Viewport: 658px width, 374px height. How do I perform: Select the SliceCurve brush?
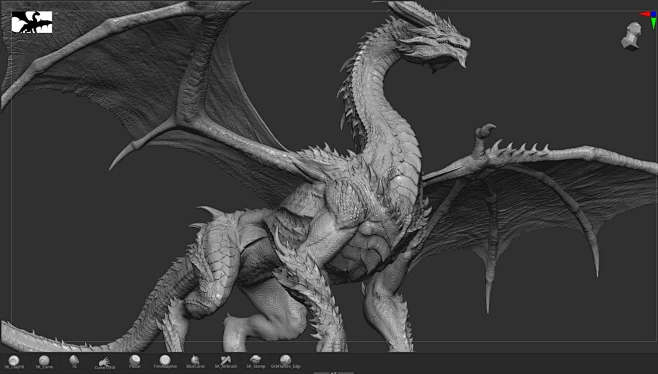point(195,361)
